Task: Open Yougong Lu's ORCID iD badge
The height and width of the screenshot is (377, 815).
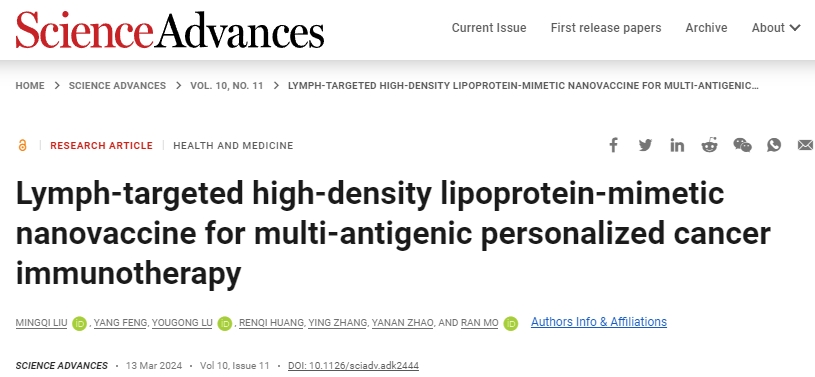Action: [225, 323]
